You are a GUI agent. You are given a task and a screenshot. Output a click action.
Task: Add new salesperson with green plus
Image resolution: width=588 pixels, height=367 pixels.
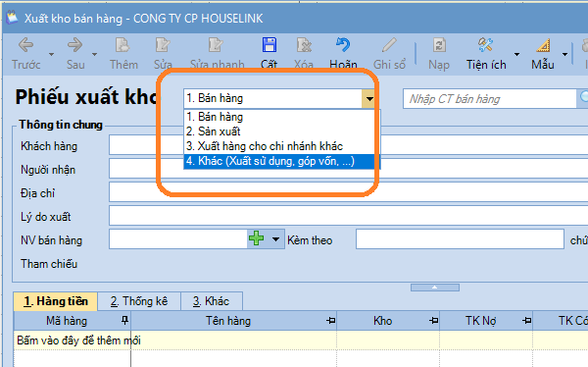pos(256,238)
